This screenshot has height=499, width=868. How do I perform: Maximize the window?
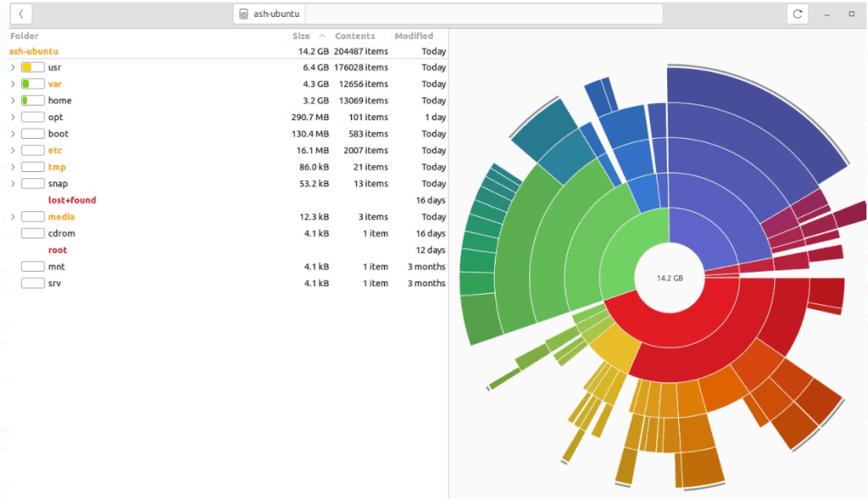tap(851, 14)
